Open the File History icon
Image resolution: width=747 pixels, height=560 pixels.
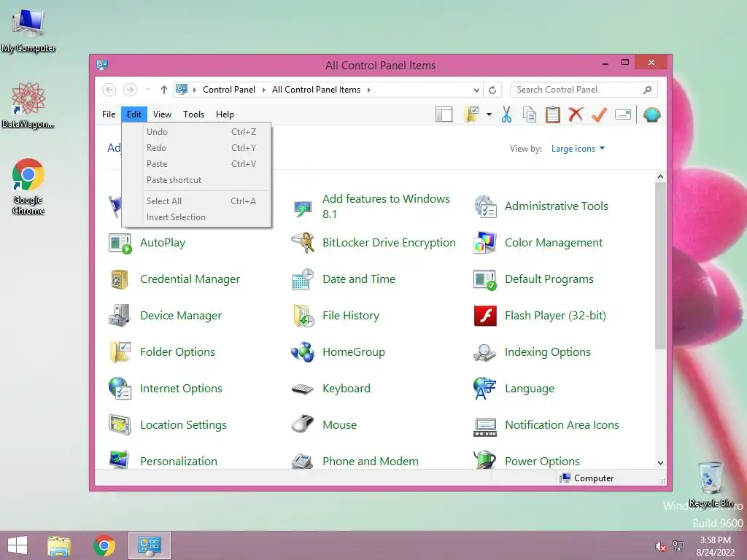tap(303, 316)
